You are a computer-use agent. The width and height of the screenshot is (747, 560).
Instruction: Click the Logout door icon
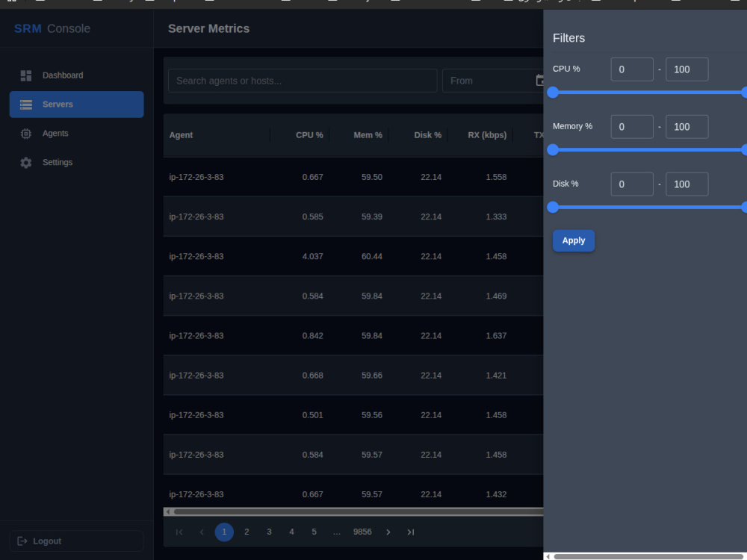tap(22, 541)
